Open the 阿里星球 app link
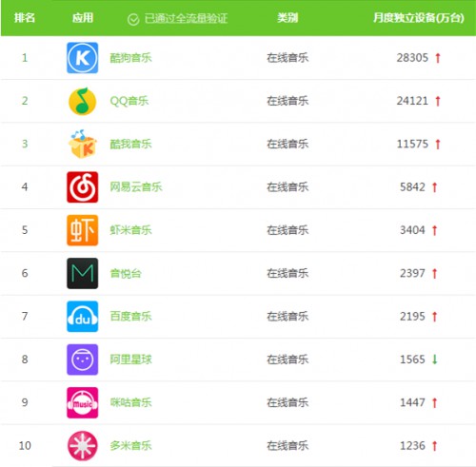The height and width of the screenshot is (467, 476). click(130, 360)
